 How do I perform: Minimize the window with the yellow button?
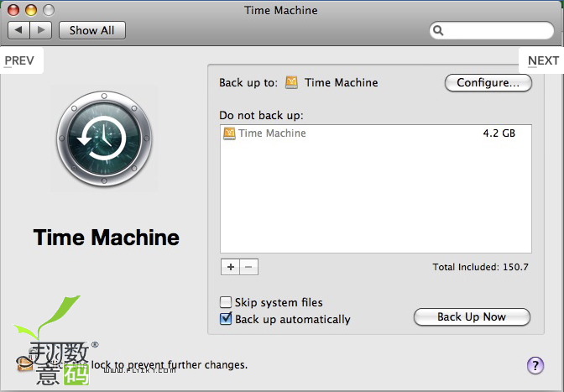click(x=31, y=10)
